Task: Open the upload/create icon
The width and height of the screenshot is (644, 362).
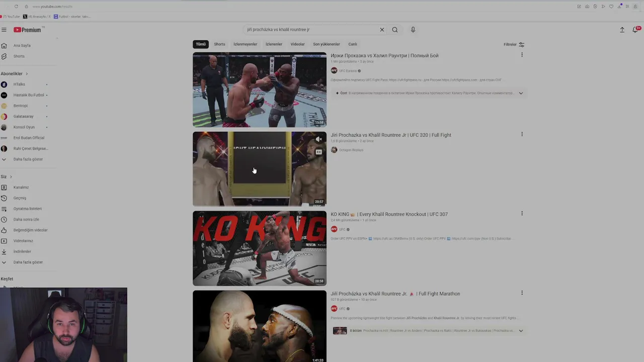Action: pyautogui.click(x=622, y=30)
